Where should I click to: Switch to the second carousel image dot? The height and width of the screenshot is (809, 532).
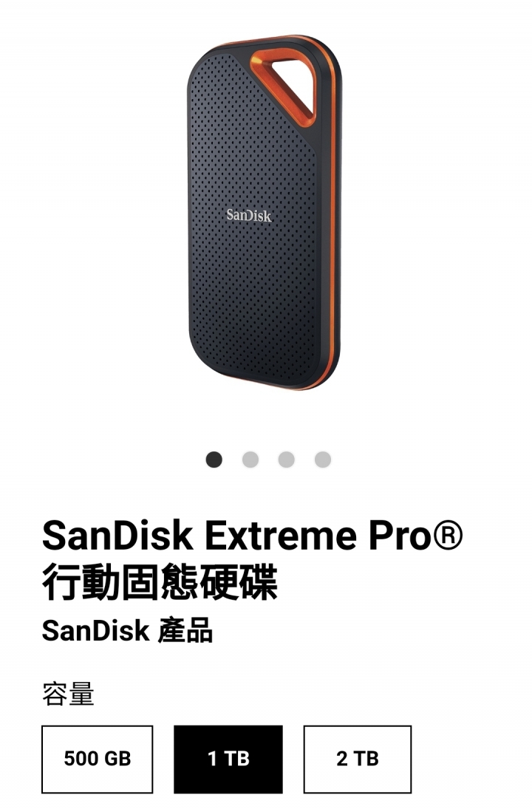tap(250, 460)
